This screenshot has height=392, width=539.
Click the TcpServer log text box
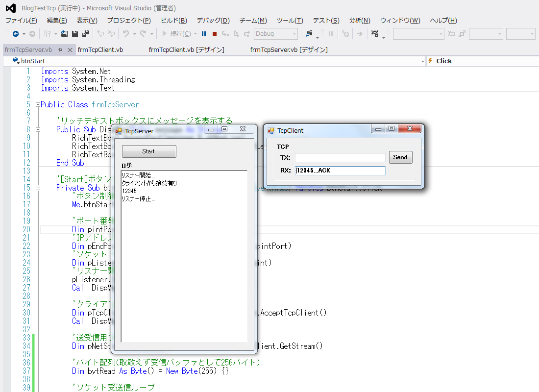pyautogui.click(x=184, y=256)
